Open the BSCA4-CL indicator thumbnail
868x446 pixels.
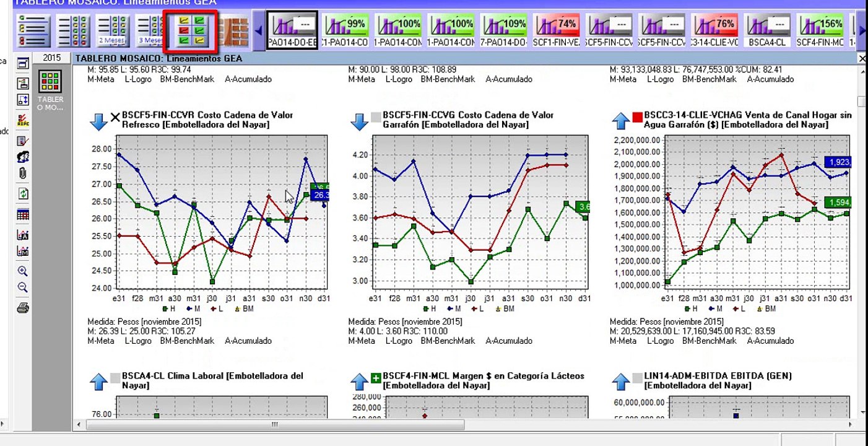[x=768, y=30]
